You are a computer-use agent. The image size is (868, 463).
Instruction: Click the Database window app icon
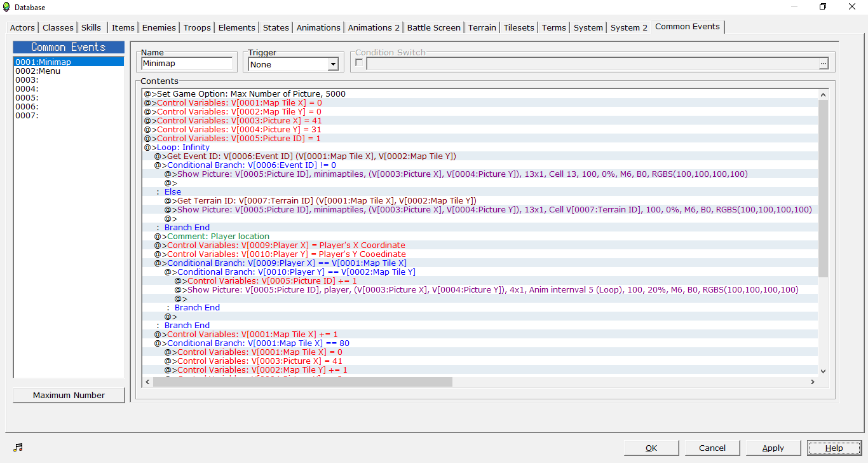6,7
